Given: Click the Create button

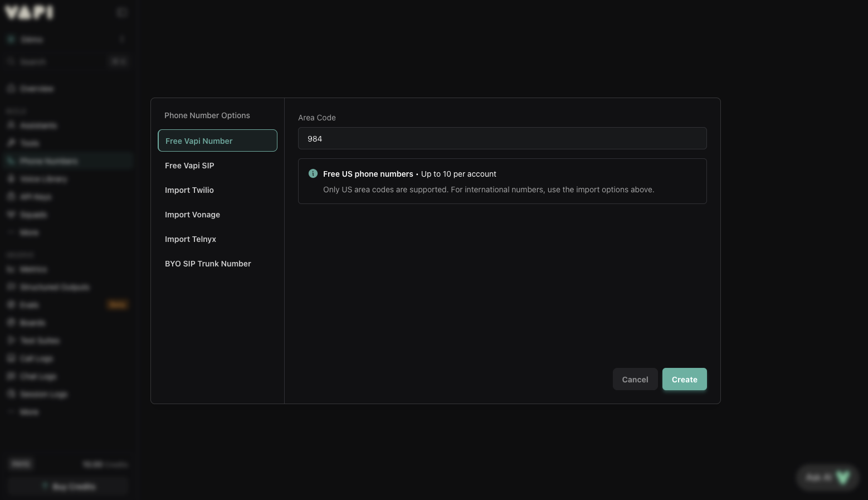Looking at the screenshot, I should point(684,379).
